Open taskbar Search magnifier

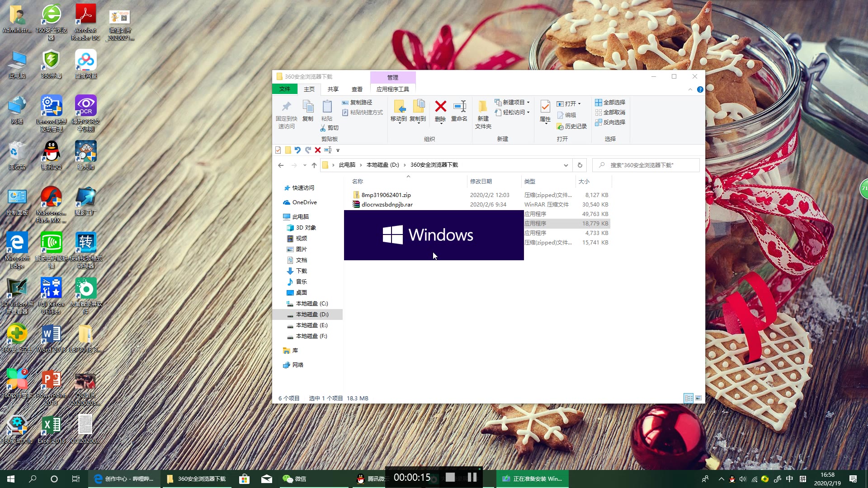(33, 479)
